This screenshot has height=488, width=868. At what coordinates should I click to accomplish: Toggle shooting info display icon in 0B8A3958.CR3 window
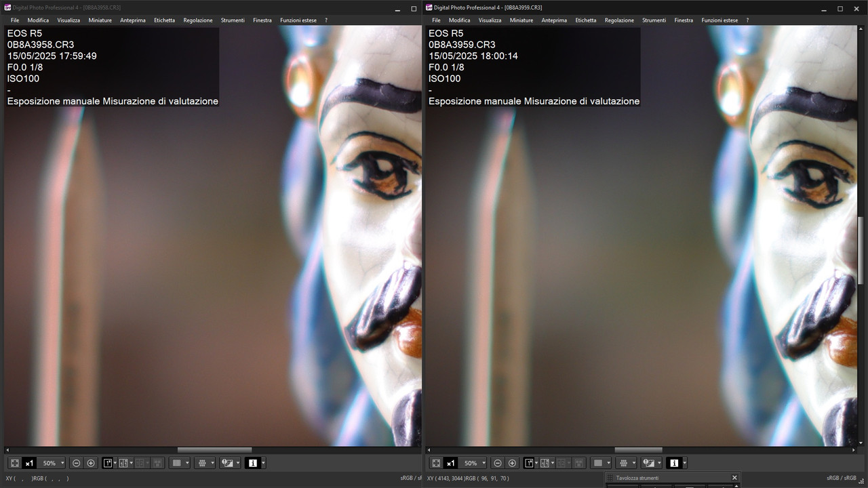(253, 463)
